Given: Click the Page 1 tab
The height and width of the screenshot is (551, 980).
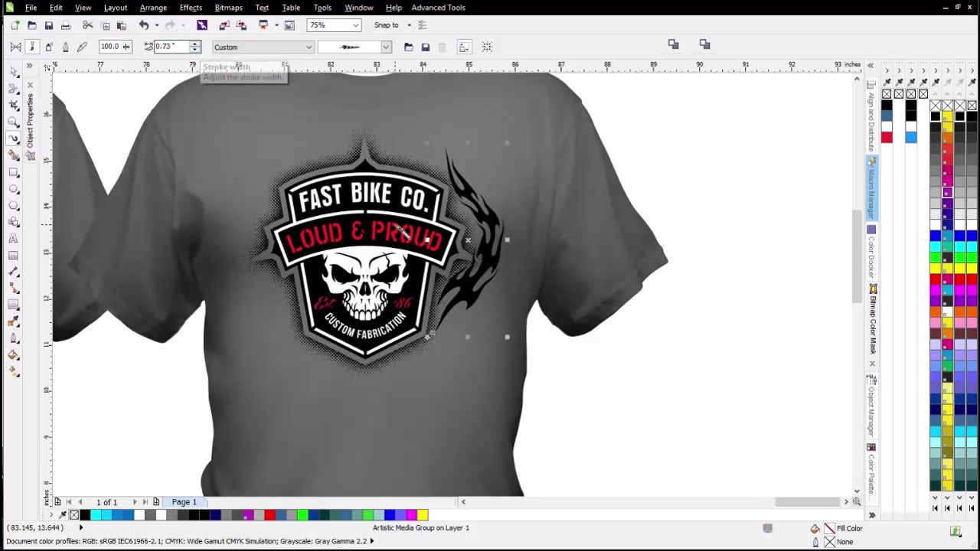Looking at the screenshot, I should tap(184, 501).
